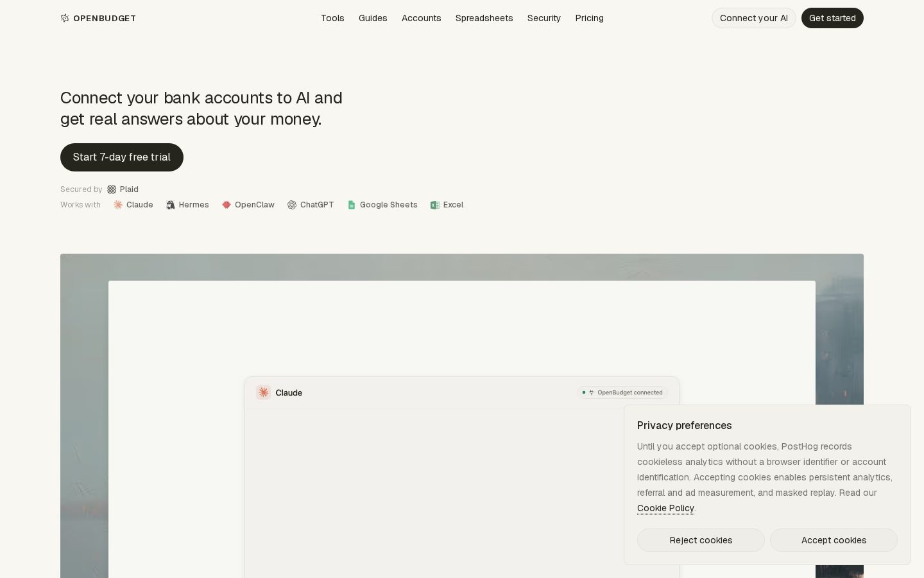
Task: Click the 'Excel' text label
Action: tap(453, 205)
